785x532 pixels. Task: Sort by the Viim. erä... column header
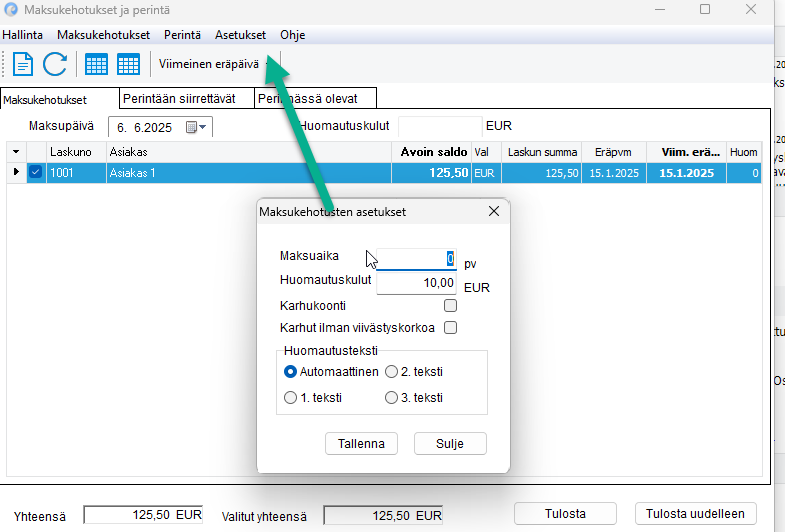(x=686, y=152)
